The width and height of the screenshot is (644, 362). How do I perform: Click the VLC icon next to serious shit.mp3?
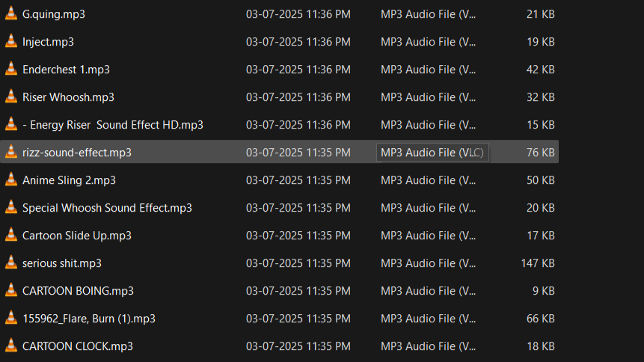click(11, 263)
